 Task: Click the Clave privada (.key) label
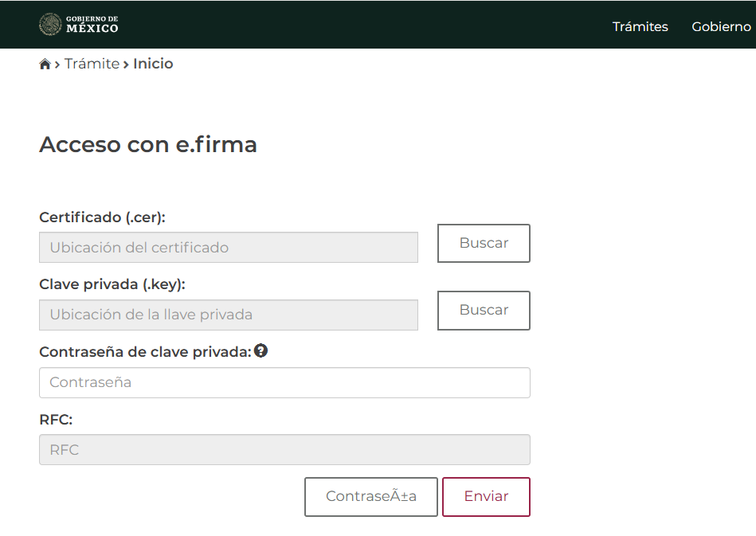112,284
